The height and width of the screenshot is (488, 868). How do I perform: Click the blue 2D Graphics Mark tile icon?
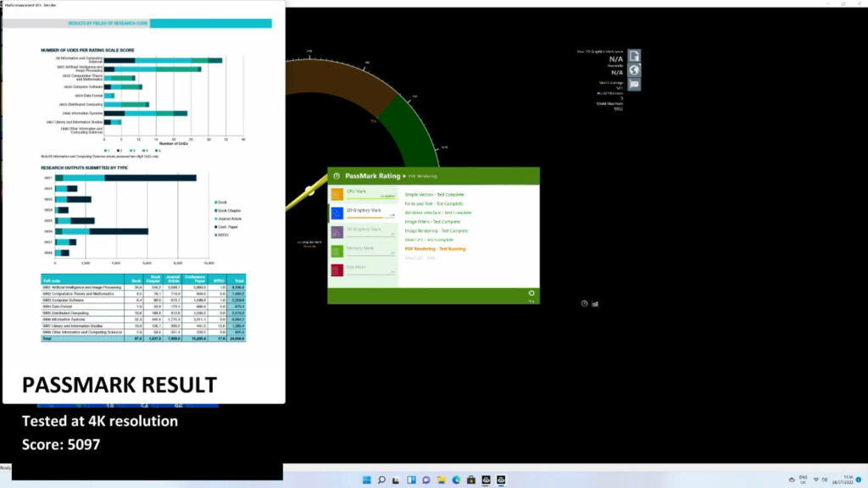[337, 213]
